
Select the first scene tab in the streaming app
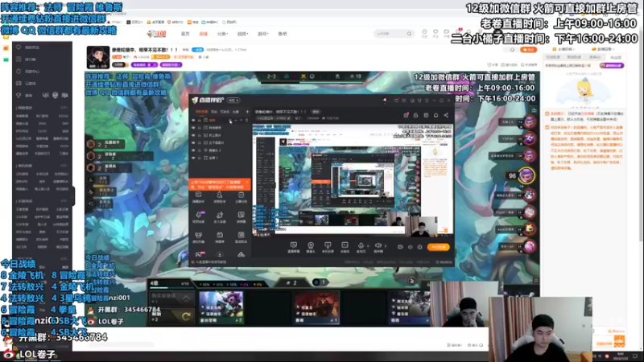click(x=201, y=112)
